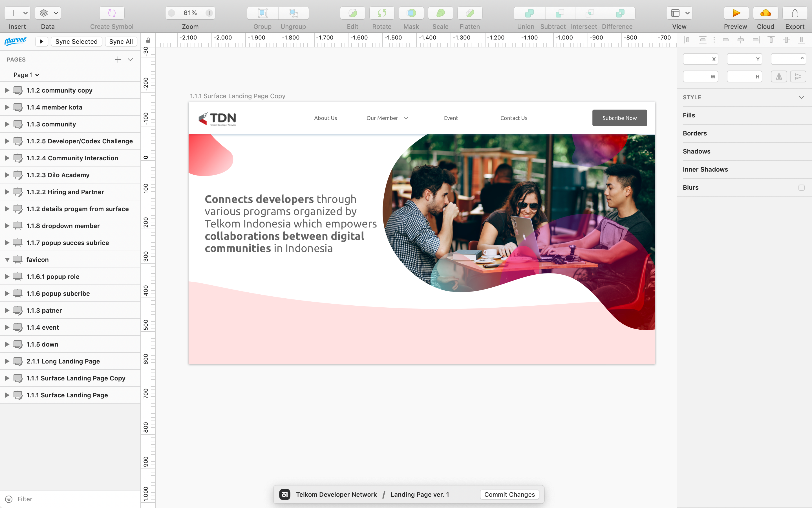Click the Ungroup toolbar icon

pyautogui.click(x=294, y=13)
